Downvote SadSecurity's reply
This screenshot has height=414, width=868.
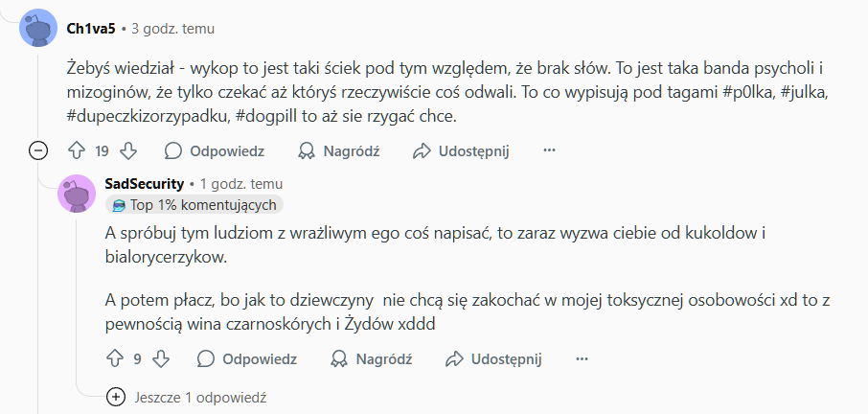point(162,358)
